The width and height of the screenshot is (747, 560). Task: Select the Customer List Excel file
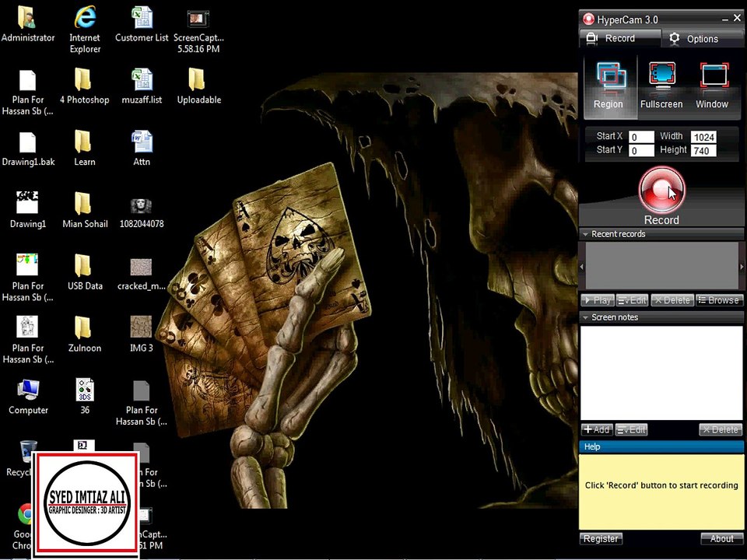pyautogui.click(x=142, y=24)
